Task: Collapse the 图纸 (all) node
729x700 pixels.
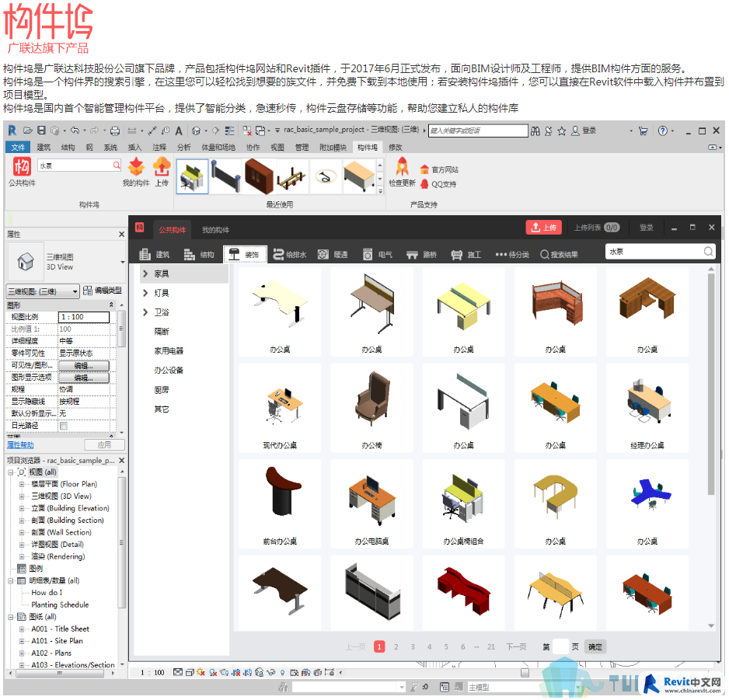Action: click(x=10, y=618)
